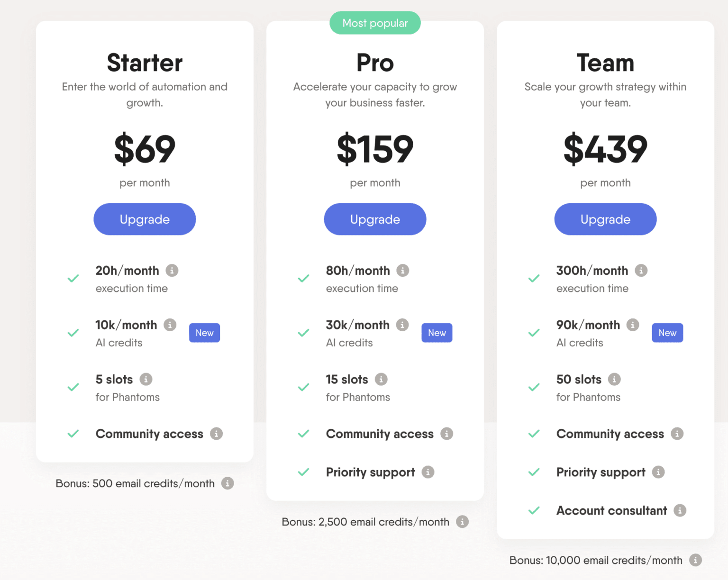Open the tooltip for Team's 10,000 email credits bonus
Viewport: 728px width, 580px height.
tap(696, 560)
